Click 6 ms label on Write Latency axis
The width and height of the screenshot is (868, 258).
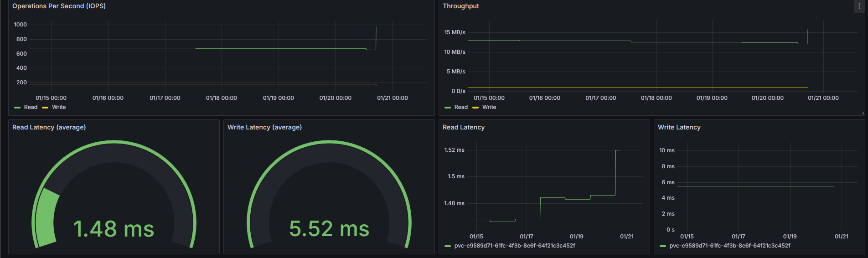pyautogui.click(x=668, y=182)
